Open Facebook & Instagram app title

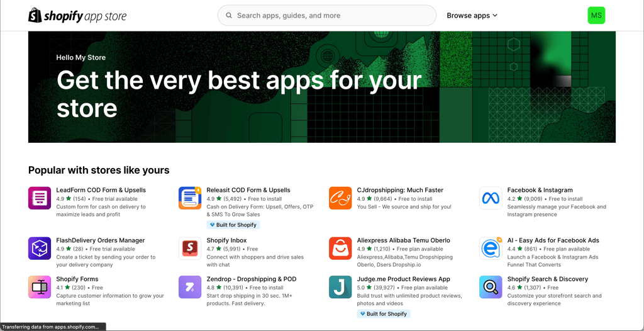point(540,190)
